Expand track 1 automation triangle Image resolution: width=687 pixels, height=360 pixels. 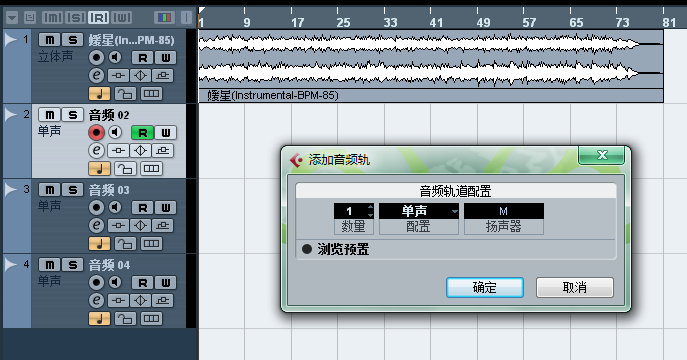click(11, 40)
